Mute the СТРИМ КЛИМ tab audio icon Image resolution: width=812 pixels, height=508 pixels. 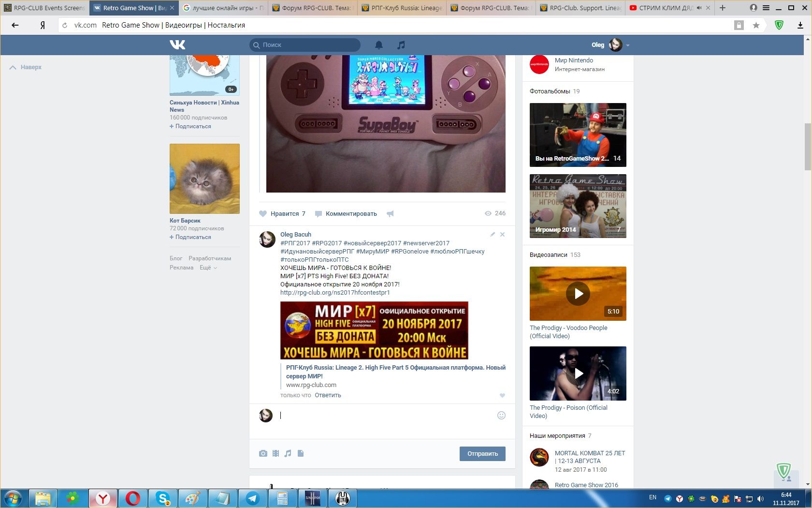[x=699, y=8]
